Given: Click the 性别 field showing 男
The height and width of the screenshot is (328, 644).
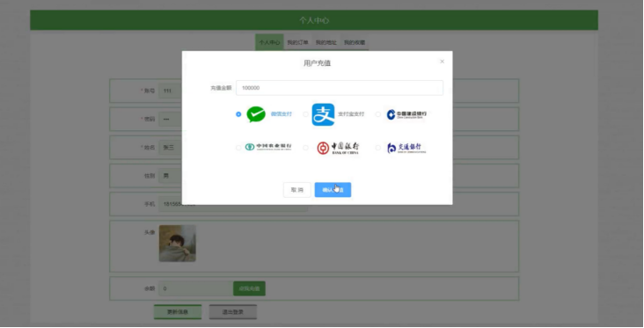Looking at the screenshot, I should click(171, 176).
